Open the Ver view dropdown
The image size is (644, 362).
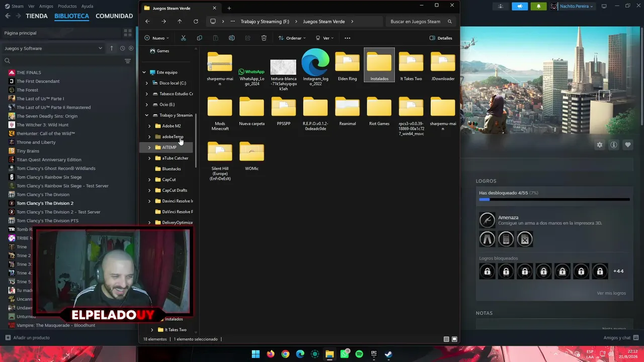point(325,38)
